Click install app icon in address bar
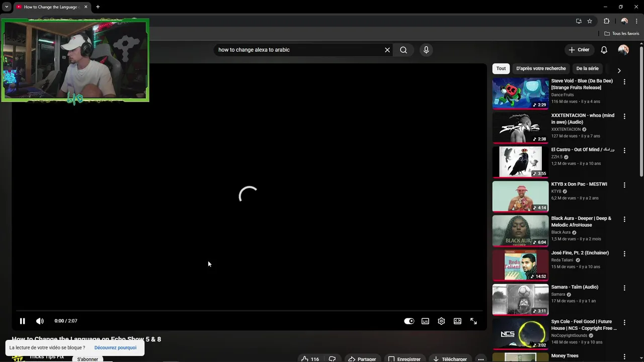Viewport: 644px width, 362px height. (579, 21)
